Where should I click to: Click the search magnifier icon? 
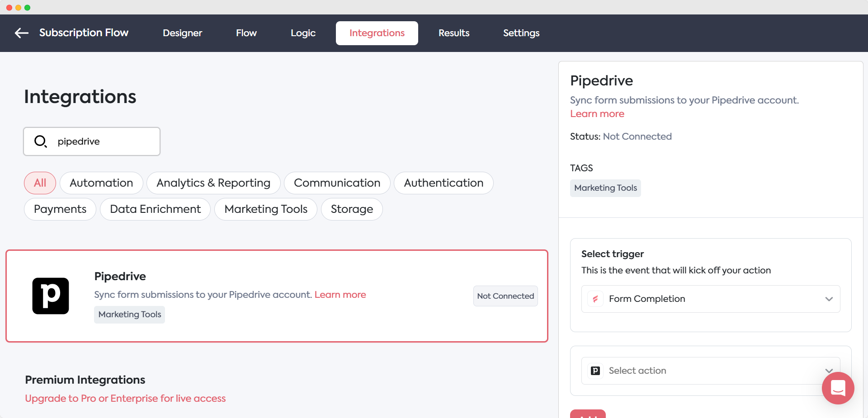coord(41,141)
